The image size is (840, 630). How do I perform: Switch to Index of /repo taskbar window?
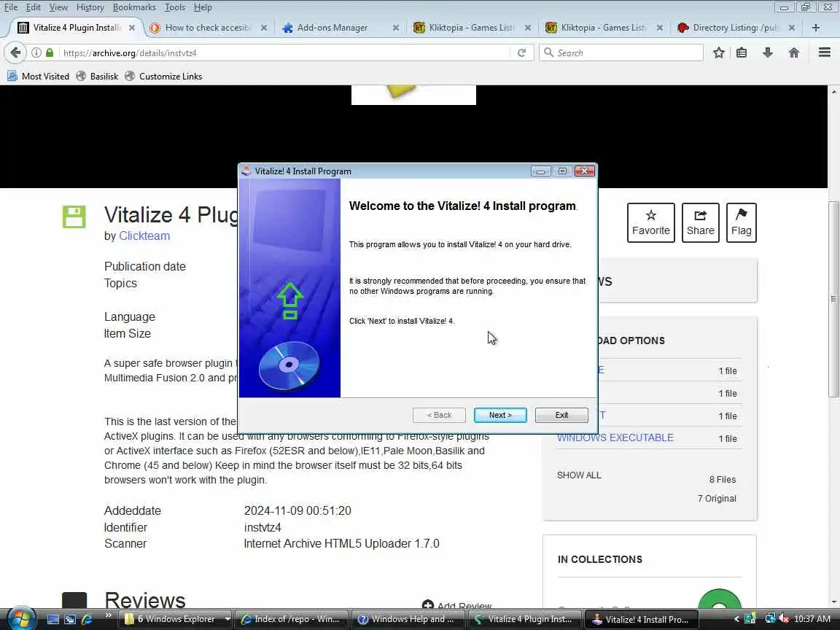coord(291,619)
